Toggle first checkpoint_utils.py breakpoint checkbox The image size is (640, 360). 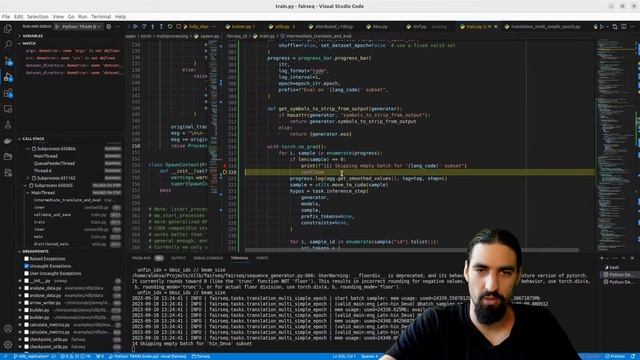click(x=27, y=340)
